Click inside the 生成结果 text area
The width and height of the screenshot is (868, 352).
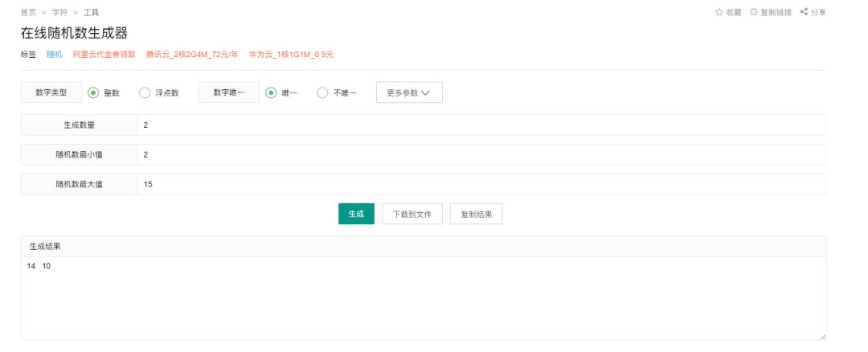[424, 298]
